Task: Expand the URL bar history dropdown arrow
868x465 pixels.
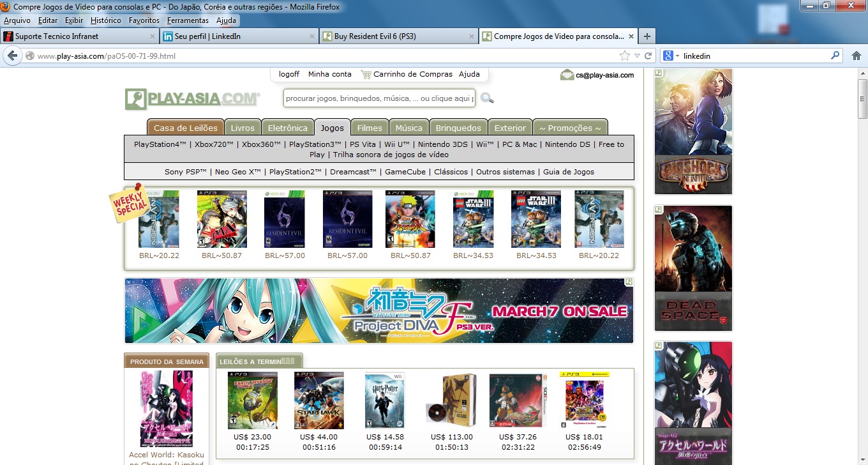Action: (x=637, y=56)
